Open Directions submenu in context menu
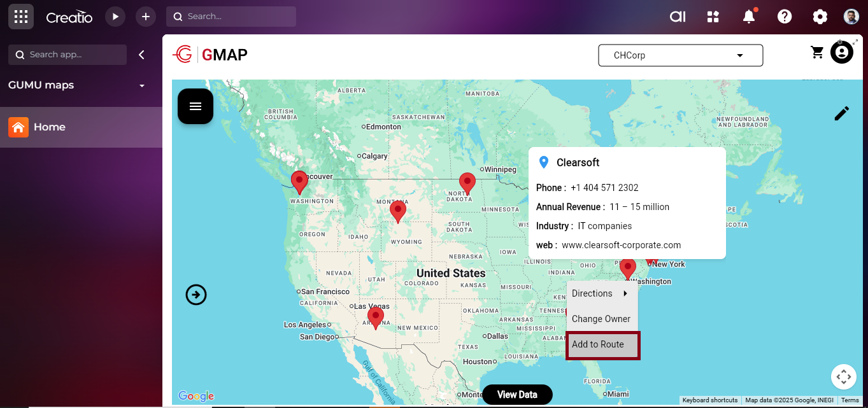This screenshot has width=868, height=408. 602,293
